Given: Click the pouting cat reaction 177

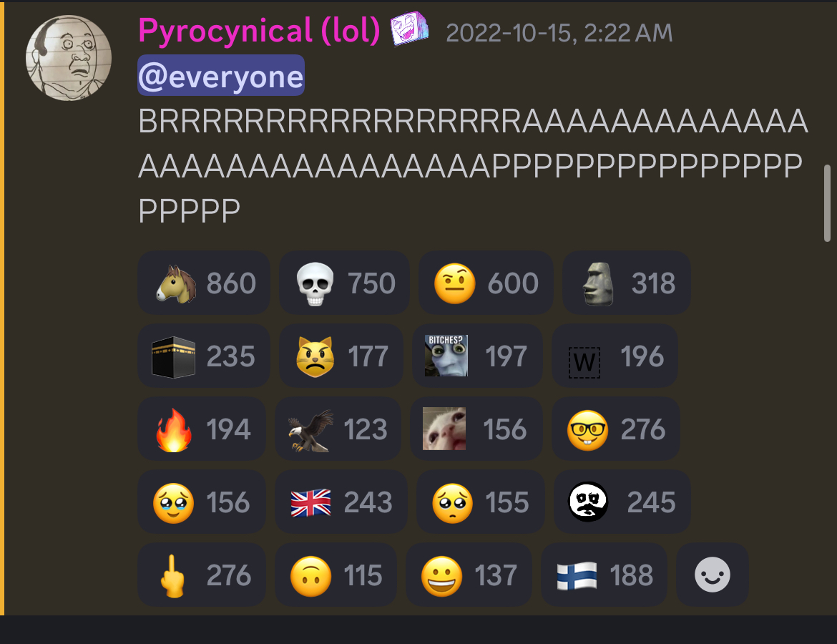Looking at the screenshot, I should pyautogui.click(x=341, y=356).
